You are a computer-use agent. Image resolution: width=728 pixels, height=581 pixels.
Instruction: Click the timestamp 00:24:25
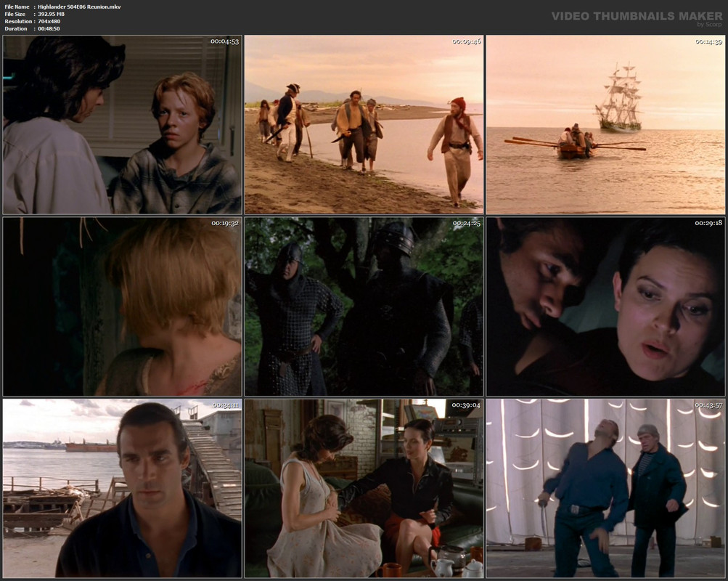coord(467,223)
